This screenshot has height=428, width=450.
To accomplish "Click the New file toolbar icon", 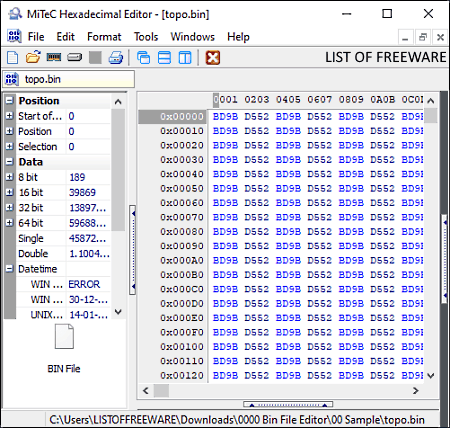I will pyautogui.click(x=12, y=58).
